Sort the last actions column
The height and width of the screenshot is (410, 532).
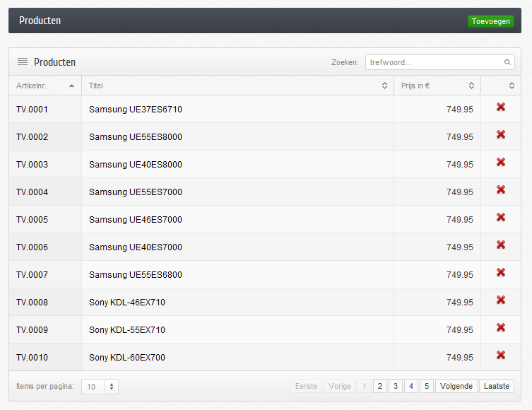coord(512,86)
